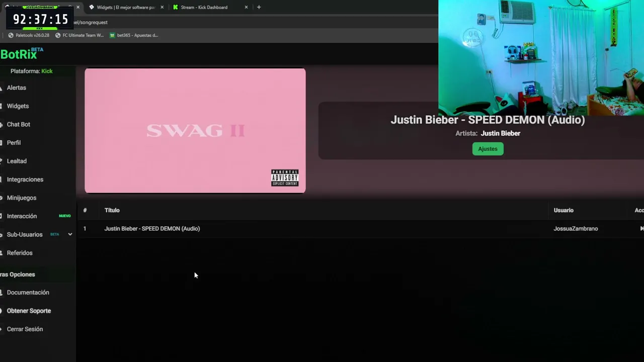
Task: Close the Widgets browser tab
Action: (x=162, y=7)
